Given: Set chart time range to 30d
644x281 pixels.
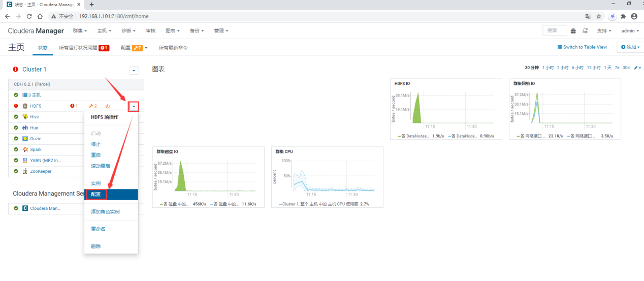Looking at the screenshot, I should point(626,68).
